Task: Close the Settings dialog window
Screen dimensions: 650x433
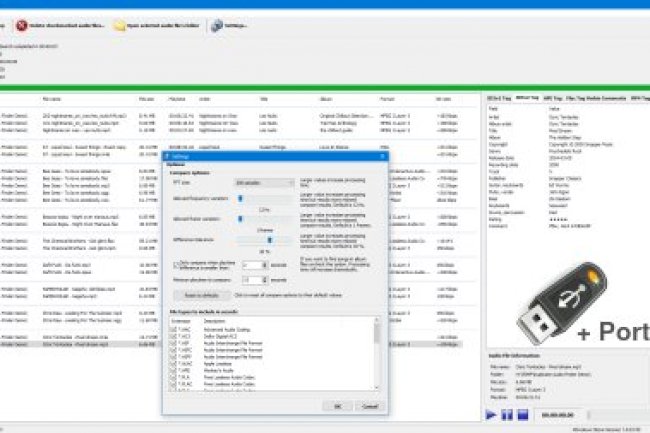Action: (x=383, y=157)
